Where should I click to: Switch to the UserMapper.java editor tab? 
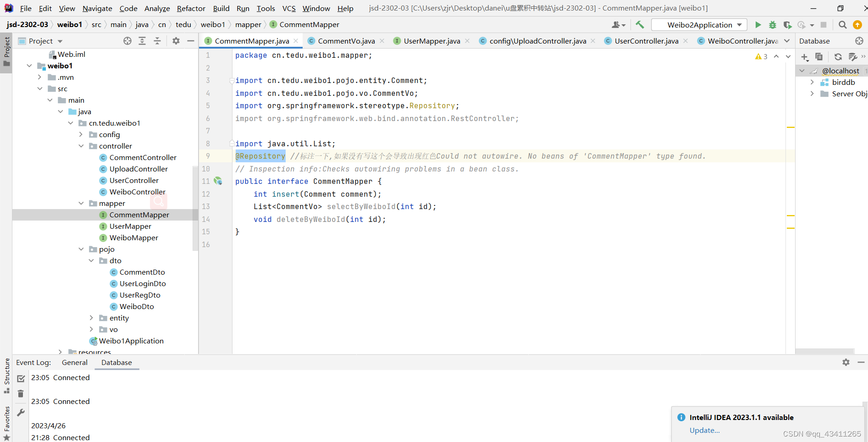point(431,41)
